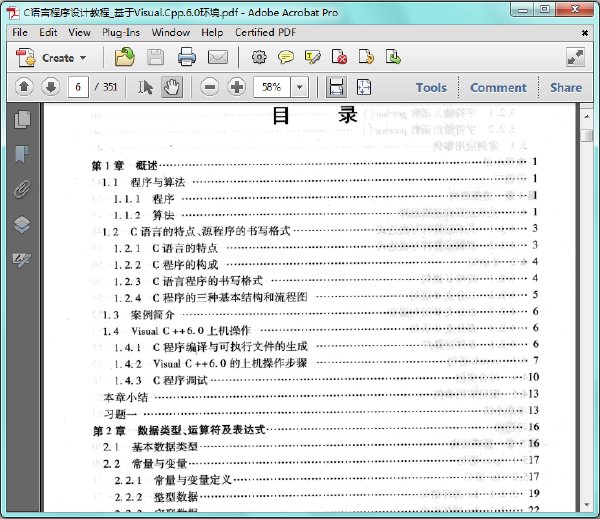The width and height of the screenshot is (600, 519).
Task: Open the Tools pane
Action: tap(431, 88)
